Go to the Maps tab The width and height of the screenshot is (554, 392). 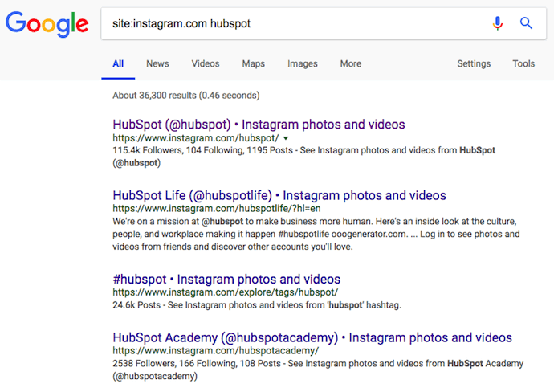254,63
